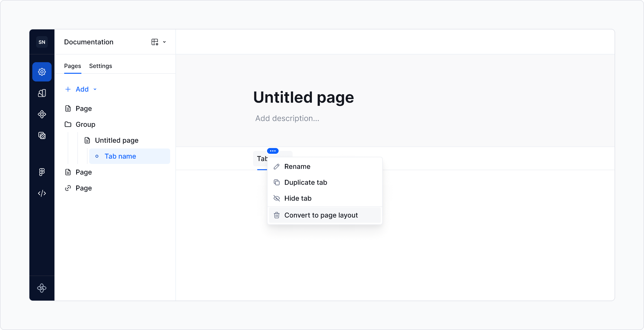Click Duplicate tab in the menu
Viewport: 644px width, 330px height.
(x=306, y=182)
